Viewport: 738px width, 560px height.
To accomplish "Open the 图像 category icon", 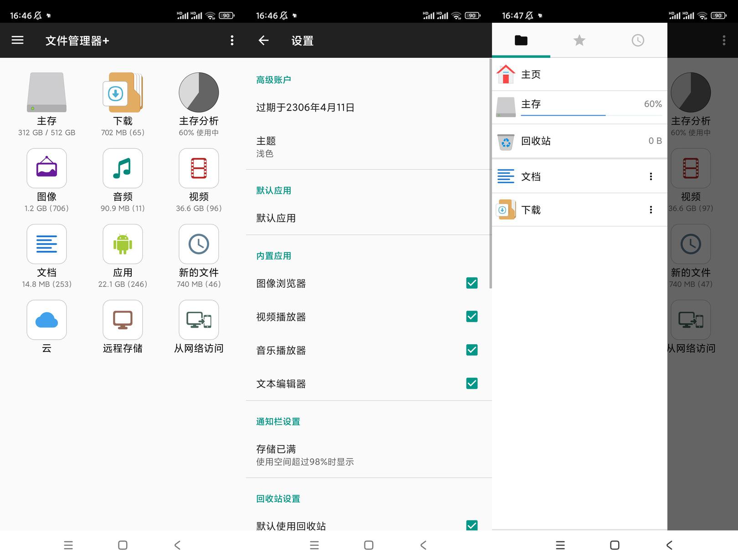I will [46, 168].
